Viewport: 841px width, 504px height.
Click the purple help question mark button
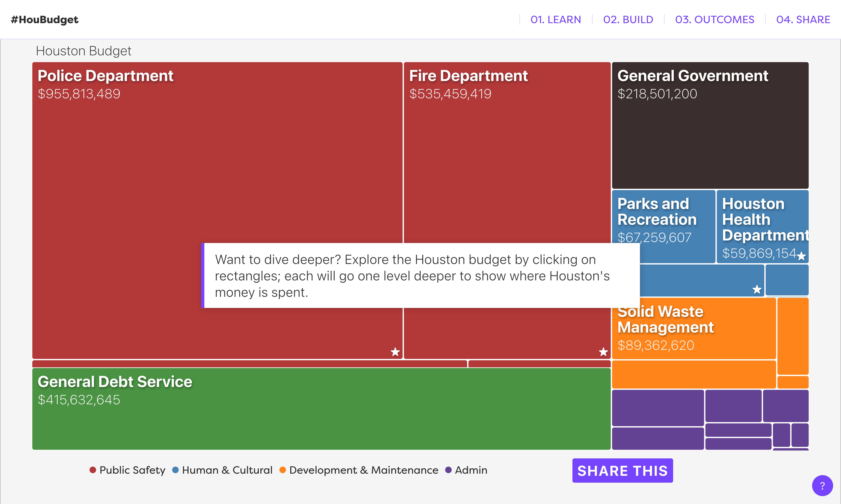(x=822, y=485)
